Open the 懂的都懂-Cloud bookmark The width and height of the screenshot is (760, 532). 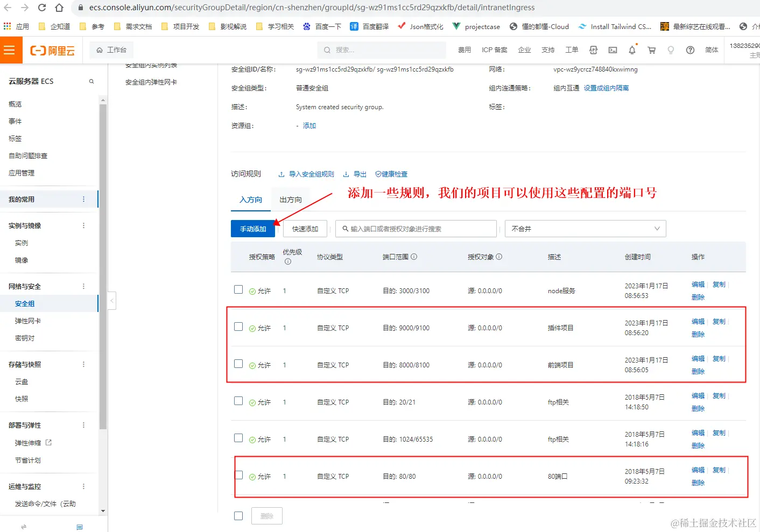click(539, 26)
